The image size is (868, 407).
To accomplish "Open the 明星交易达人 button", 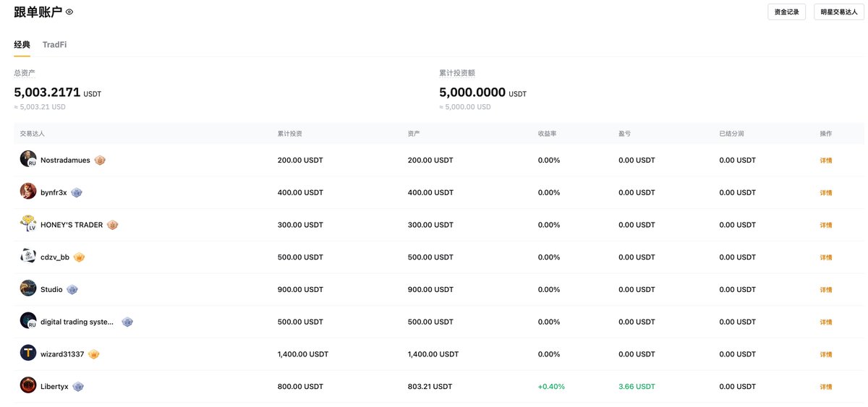I will [839, 12].
